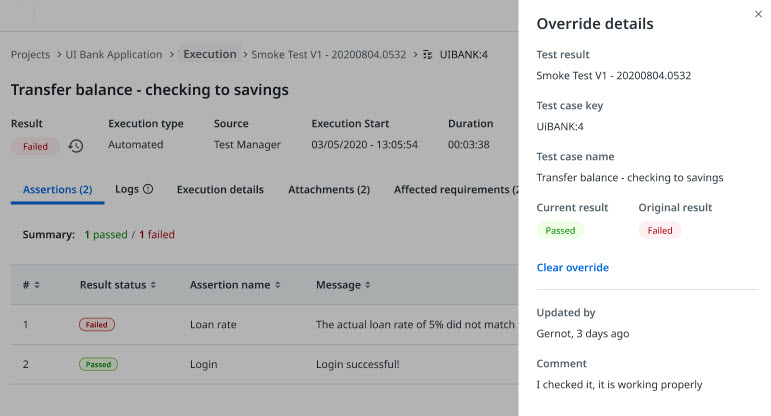771x416 pixels.
Task: Sort by the # column arrows
Action: coord(37,285)
